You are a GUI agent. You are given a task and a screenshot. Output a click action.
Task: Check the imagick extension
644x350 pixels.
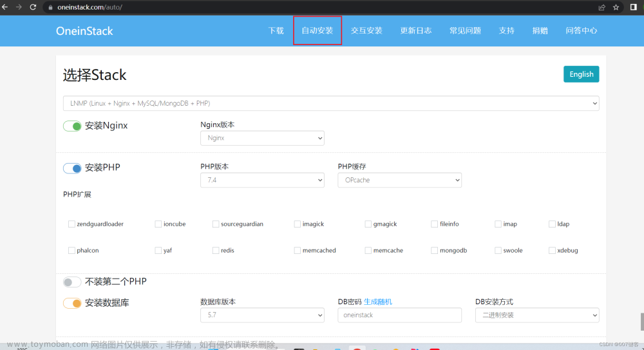[298, 224]
